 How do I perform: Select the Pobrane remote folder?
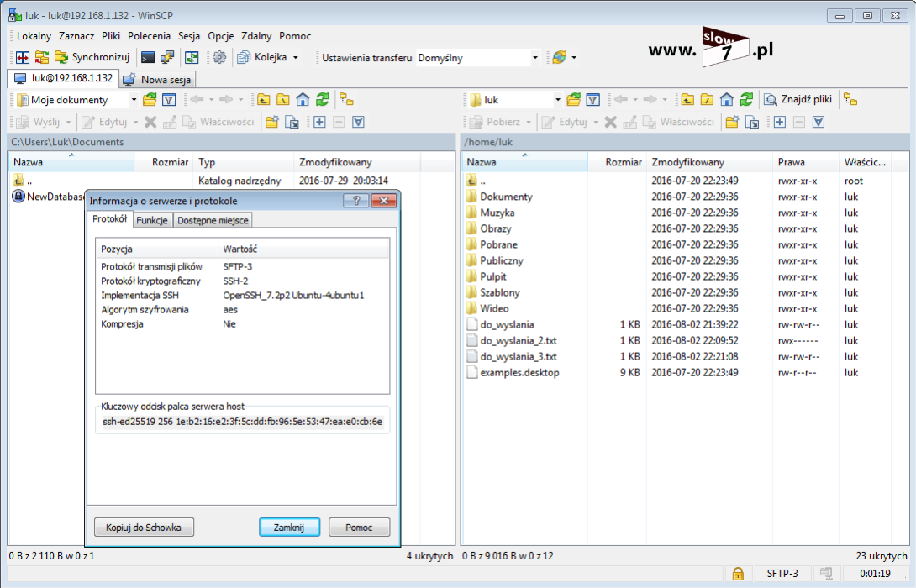(x=498, y=244)
